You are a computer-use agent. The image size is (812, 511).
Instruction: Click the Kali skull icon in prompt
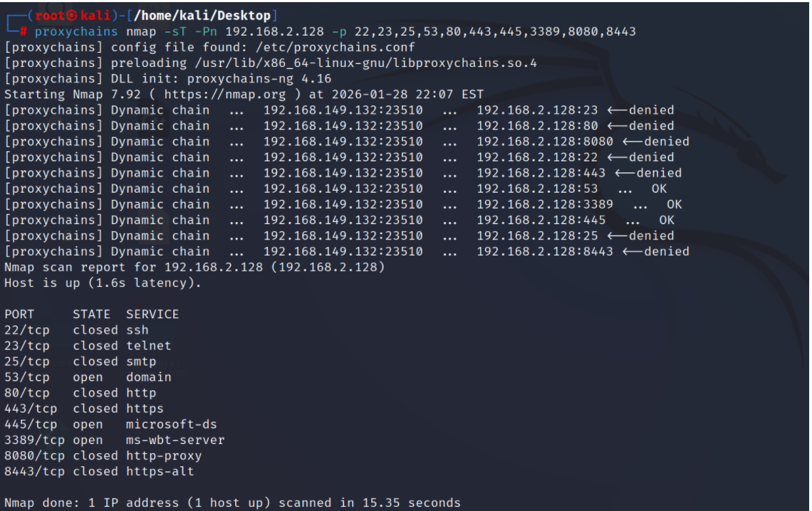coord(71,16)
